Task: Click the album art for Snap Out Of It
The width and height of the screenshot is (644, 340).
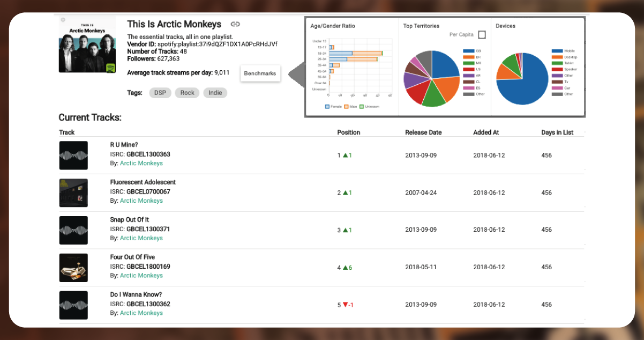Action: coord(73,230)
